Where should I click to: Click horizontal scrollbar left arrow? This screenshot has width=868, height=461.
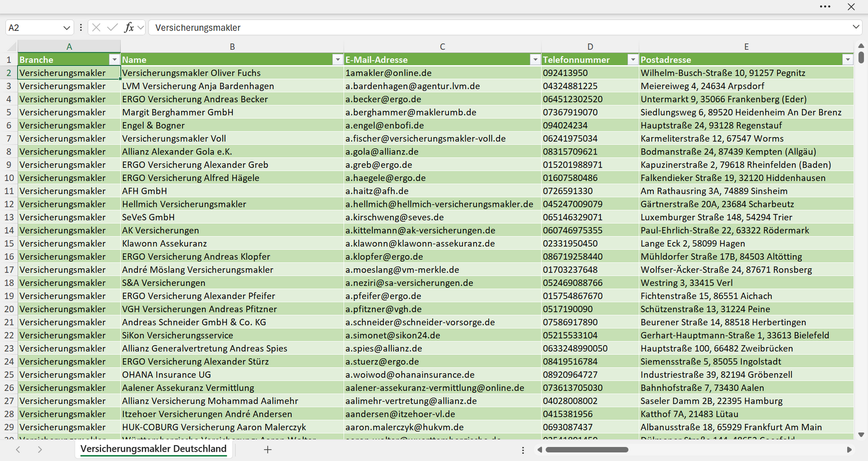pyautogui.click(x=540, y=449)
